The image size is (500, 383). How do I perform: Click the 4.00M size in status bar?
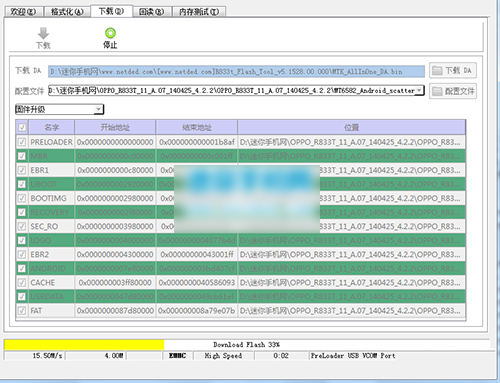[114, 356]
